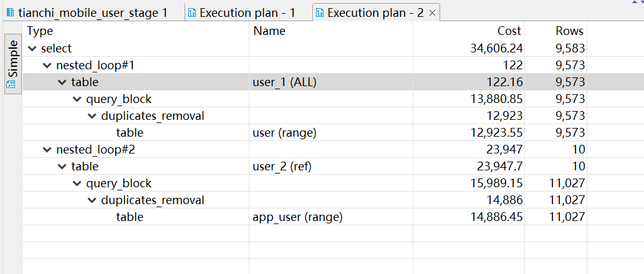Click the rows value 11,027 for app_user
The width and height of the screenshot is (644, 274).
coord(567,217)
